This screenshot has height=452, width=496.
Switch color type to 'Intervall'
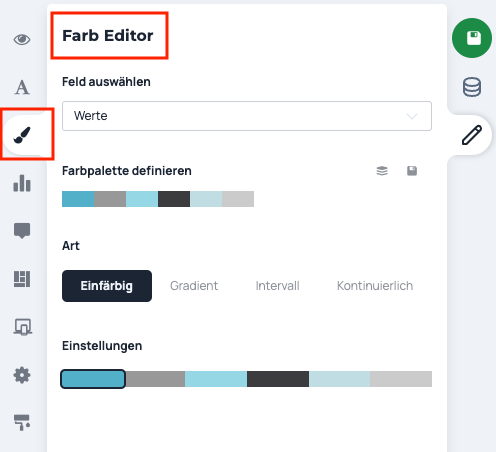tap(277, 286)
